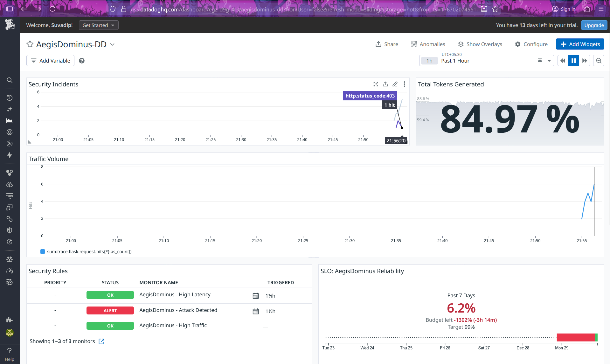Open the Dashboards area-chart sidebar icon

pos(10,121)
